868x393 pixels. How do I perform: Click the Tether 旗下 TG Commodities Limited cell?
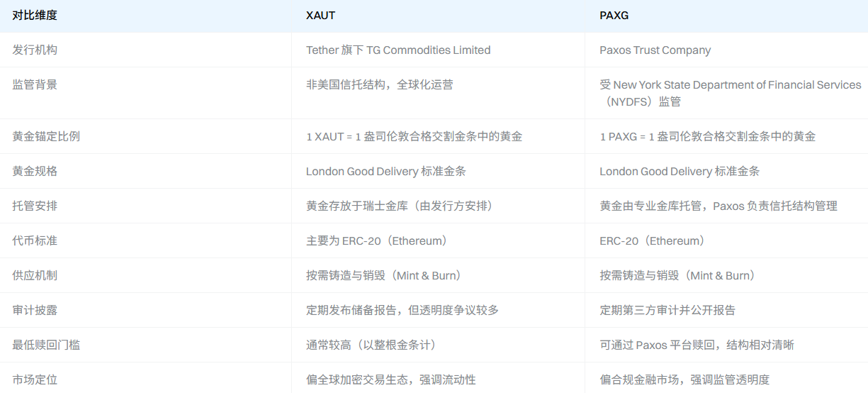point(398,50)
